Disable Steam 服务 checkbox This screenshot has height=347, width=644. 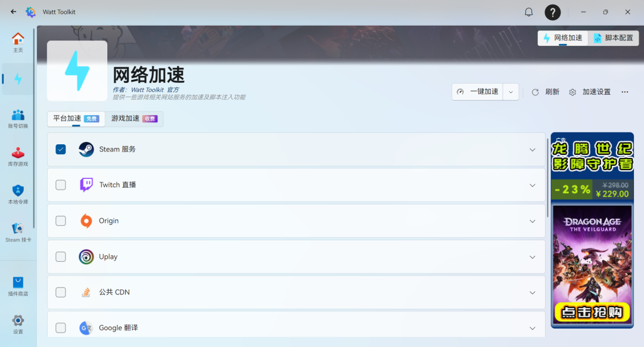(60, 150)
